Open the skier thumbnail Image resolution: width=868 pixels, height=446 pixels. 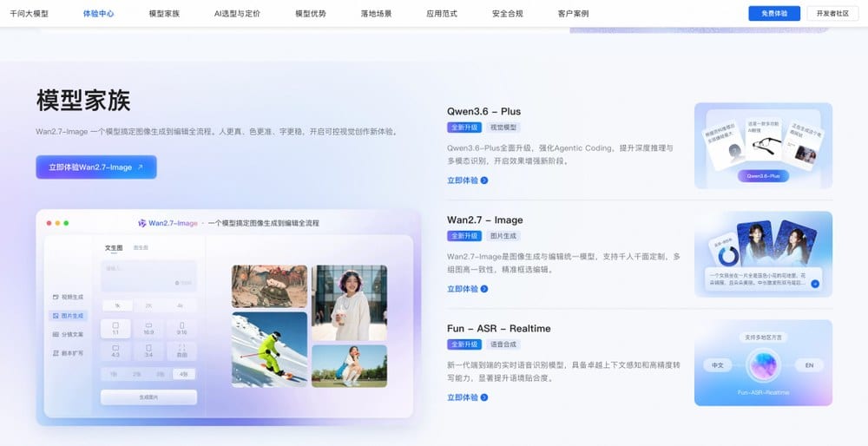270,350
